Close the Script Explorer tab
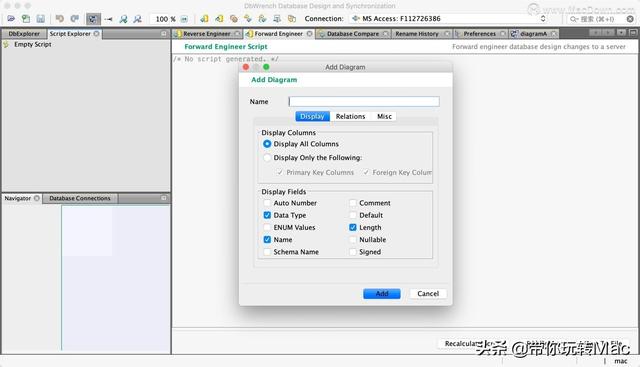Viewport: 640px width, 367px height. pyautogui.click(x=96, y=33)
